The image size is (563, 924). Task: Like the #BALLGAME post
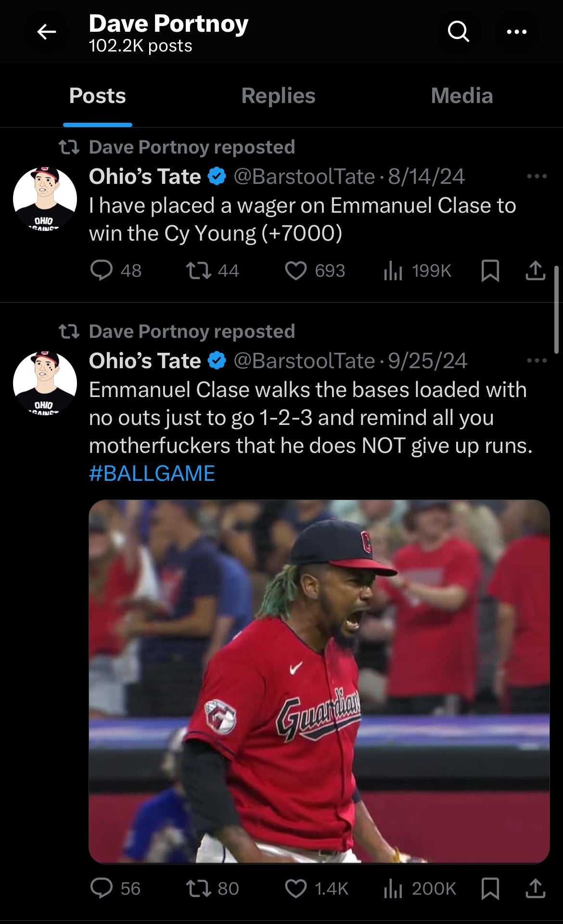pyautogui.click(x=296, y=888)
